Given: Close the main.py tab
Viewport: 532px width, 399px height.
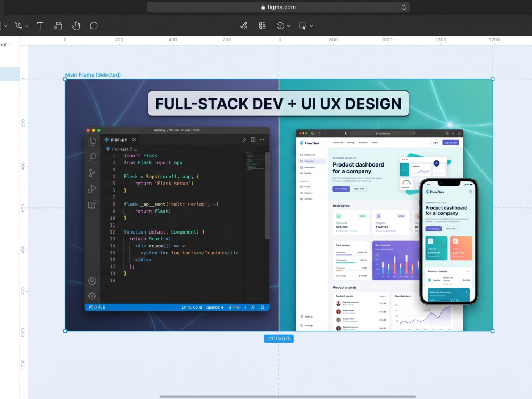Looking at the screenshot, I should pyautogui.click(x=134, y=139).
